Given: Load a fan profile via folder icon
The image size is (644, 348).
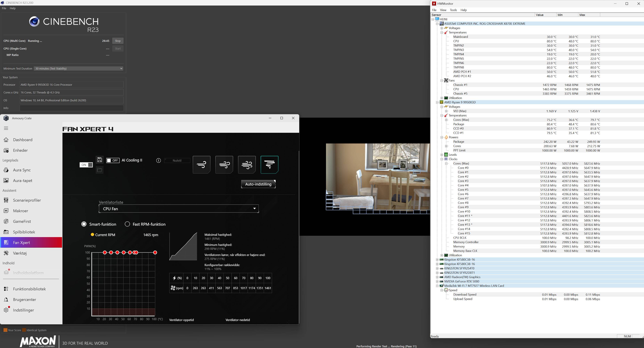Looking at the screenshot, I should pos(100,170).
